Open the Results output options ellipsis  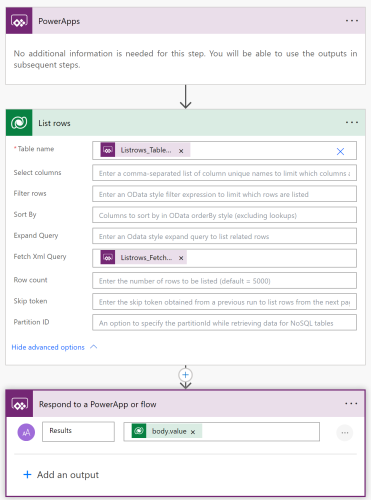(345, 433)
